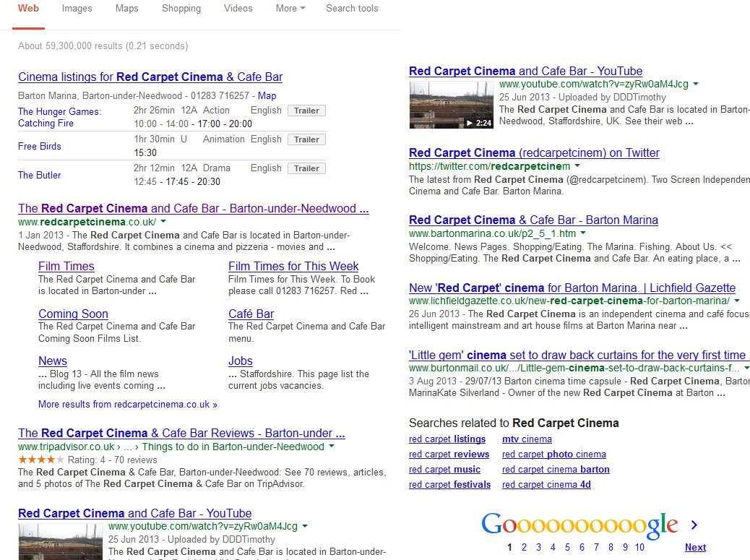The height and width of the screenshot is (560, 750).
Task: Open the 'Little gem' cinema article result
Action: tap(579, 356)
